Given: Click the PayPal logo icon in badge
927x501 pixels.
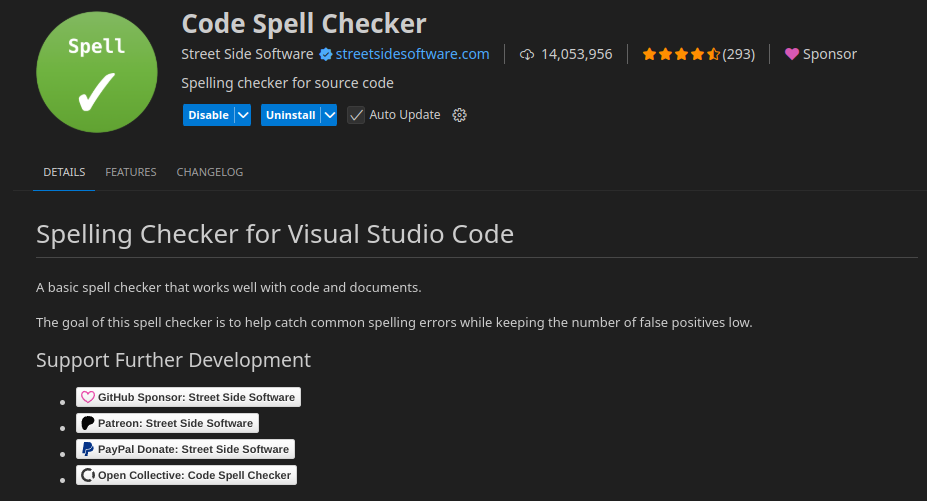Looking at the screenshot, I should click(88, 449).
